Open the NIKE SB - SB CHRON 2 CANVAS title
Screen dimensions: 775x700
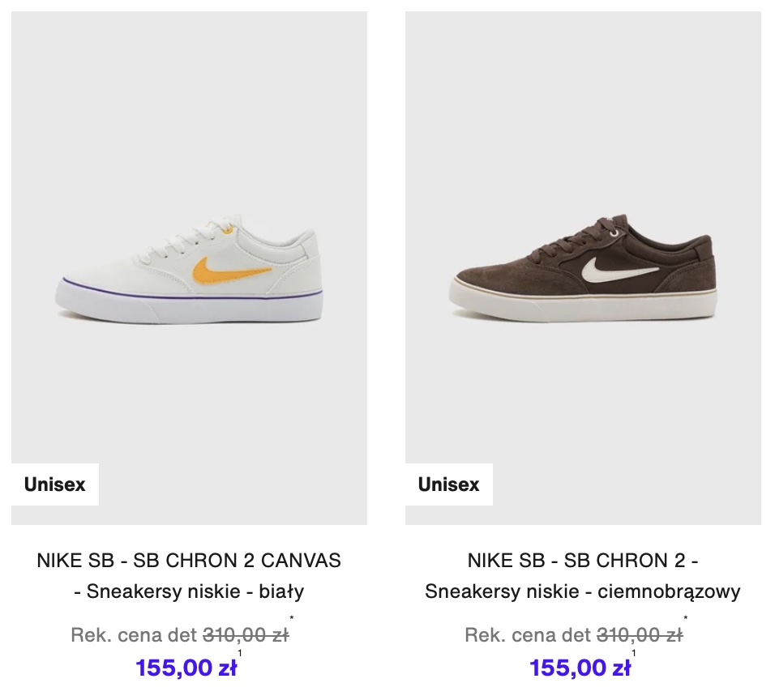[x=189, y=561]
